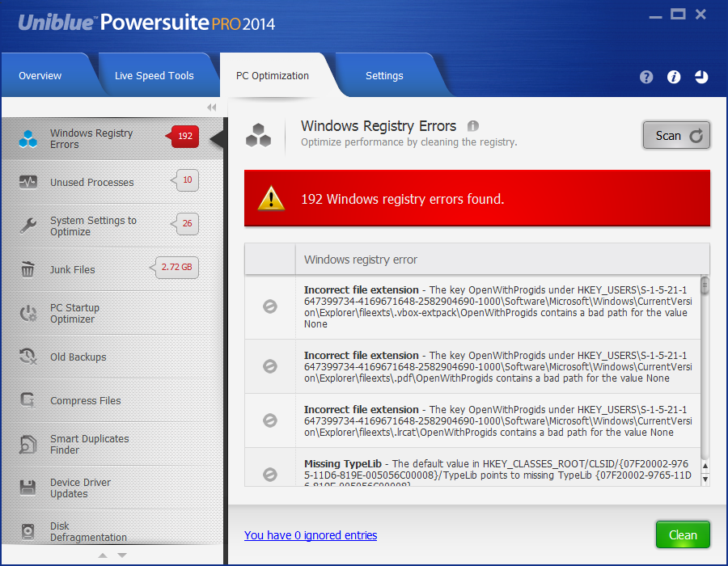Ignore the .pdf file extension error entry
This screenshot has height=566, width=728.
pos(269,366)
